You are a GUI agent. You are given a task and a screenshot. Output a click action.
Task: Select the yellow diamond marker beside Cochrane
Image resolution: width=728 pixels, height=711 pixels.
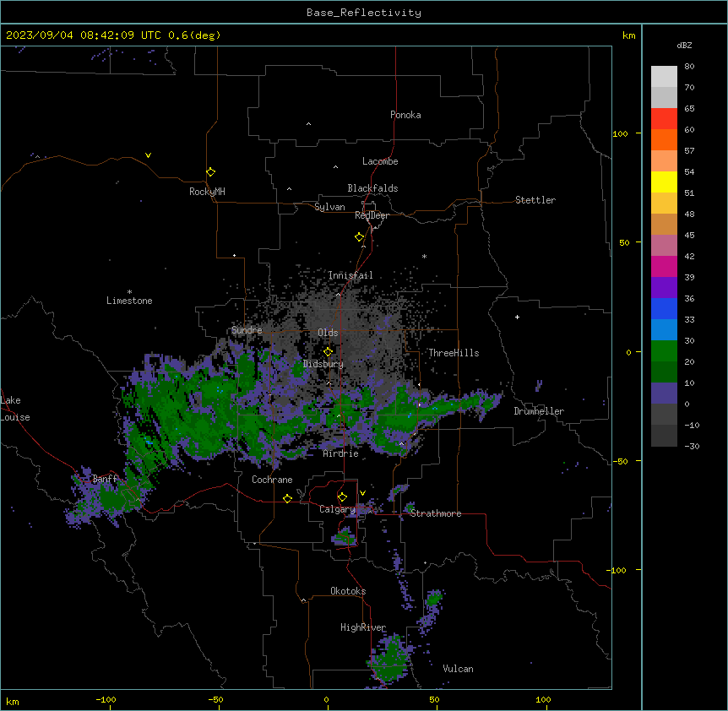[287, 498]
